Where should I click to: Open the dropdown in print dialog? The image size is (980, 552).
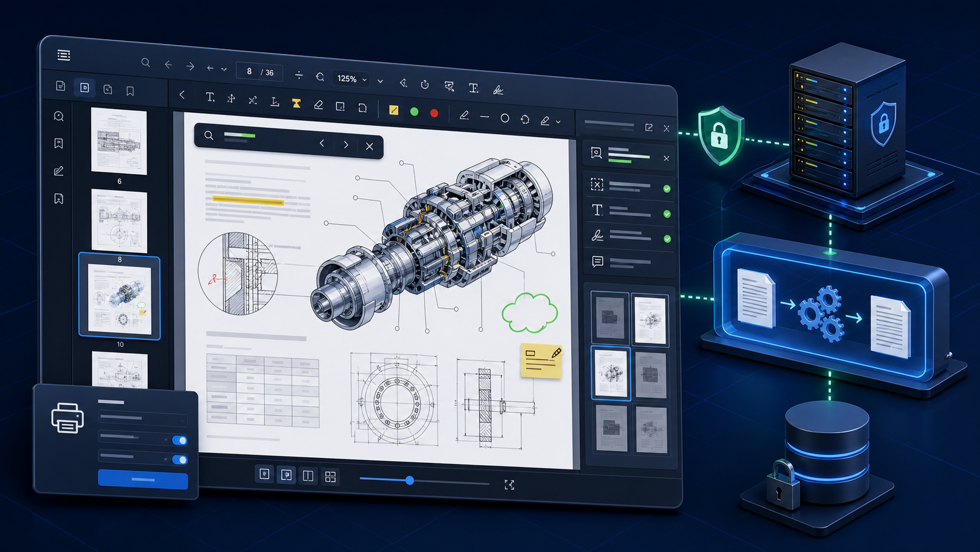pyautogui.click(x=142, y=418)
